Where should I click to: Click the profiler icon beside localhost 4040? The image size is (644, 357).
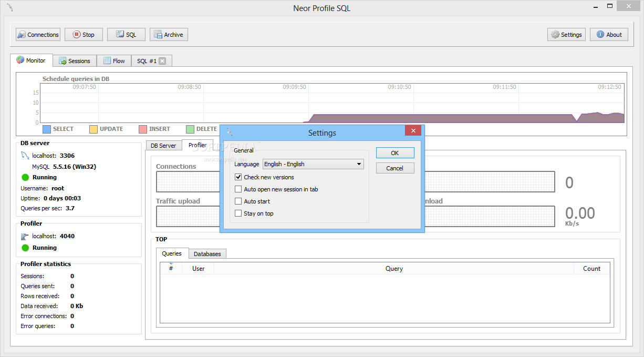(x=25, y=237)
